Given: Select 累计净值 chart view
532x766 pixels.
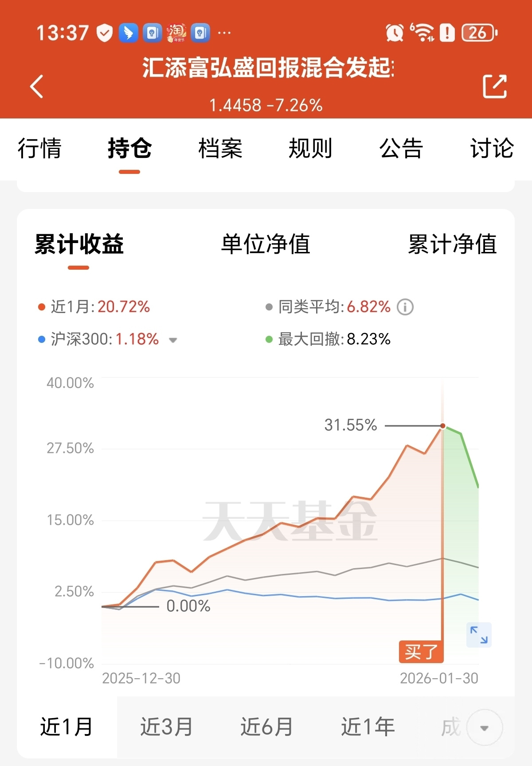Looking at the screenshot, I should click(452, 244).
